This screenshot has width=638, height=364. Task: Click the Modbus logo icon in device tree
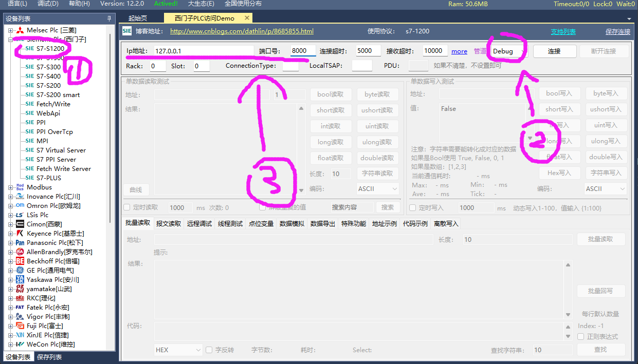pyautogui.click(x=20, y=187)
